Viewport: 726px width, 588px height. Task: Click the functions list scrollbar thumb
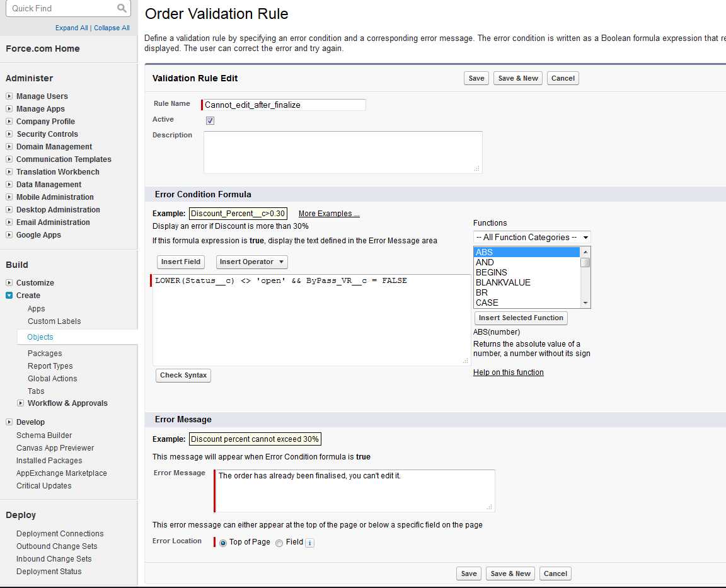point(585,263)
